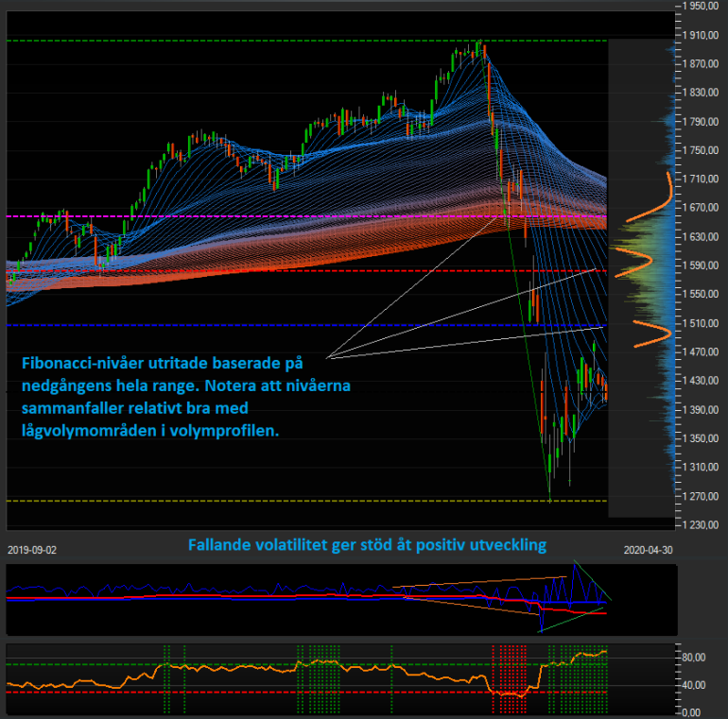Image resolution: width=728 pixels, height=719 pixels.
Task: Click the 1 670,00 price axis label
Action: click(x=701, y=208)
